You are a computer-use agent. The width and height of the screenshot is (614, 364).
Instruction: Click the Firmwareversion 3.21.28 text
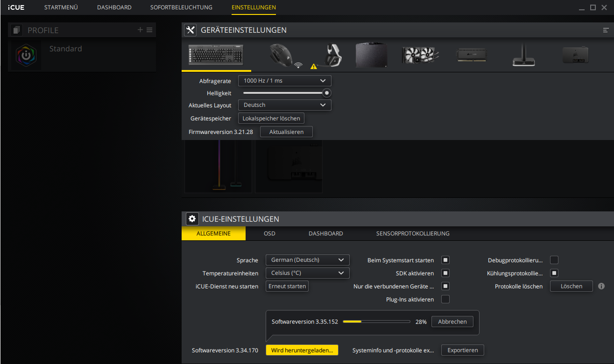221,132
